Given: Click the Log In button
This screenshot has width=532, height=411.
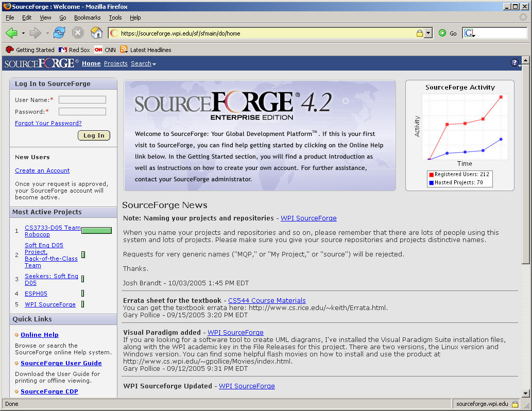Looking at the screenshot, I should coord(94,135).
